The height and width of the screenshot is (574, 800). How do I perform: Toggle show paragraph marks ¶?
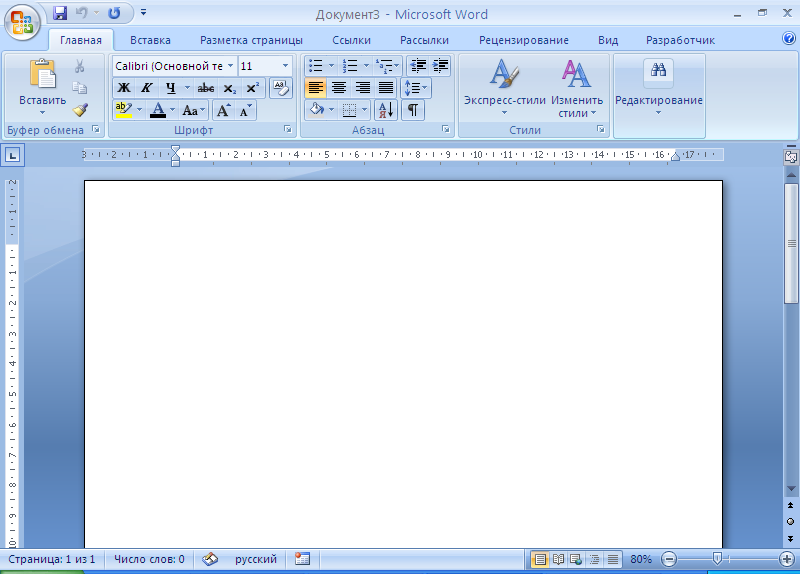click(413, 110)
